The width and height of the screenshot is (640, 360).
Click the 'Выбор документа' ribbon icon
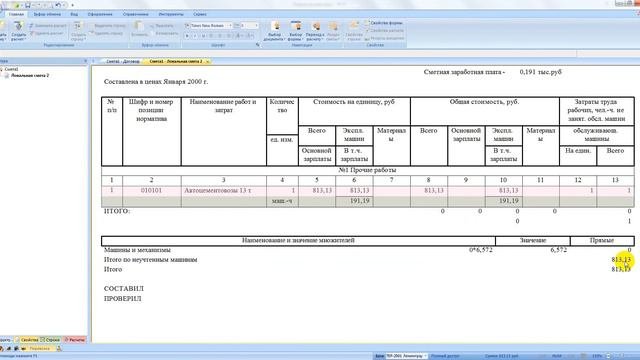click(x=275, y=31)
